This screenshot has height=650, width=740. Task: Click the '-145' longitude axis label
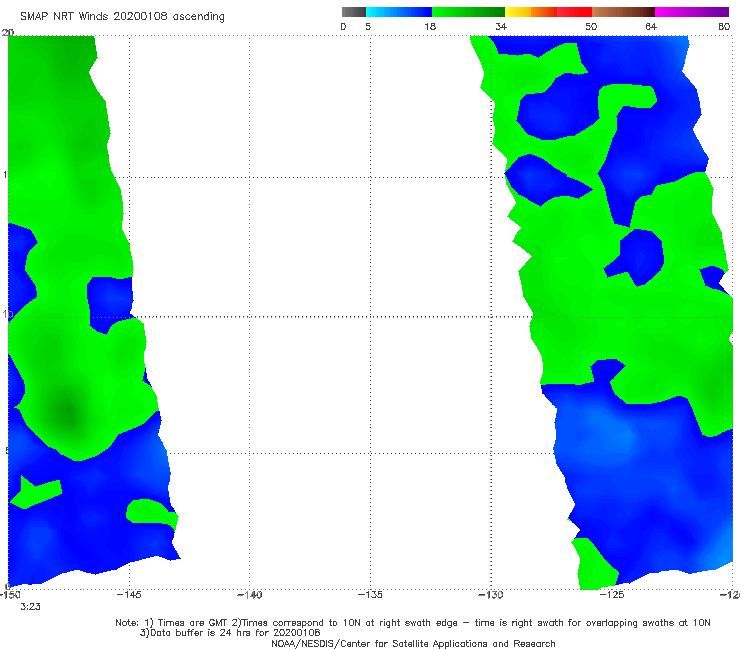coord(129,595)
